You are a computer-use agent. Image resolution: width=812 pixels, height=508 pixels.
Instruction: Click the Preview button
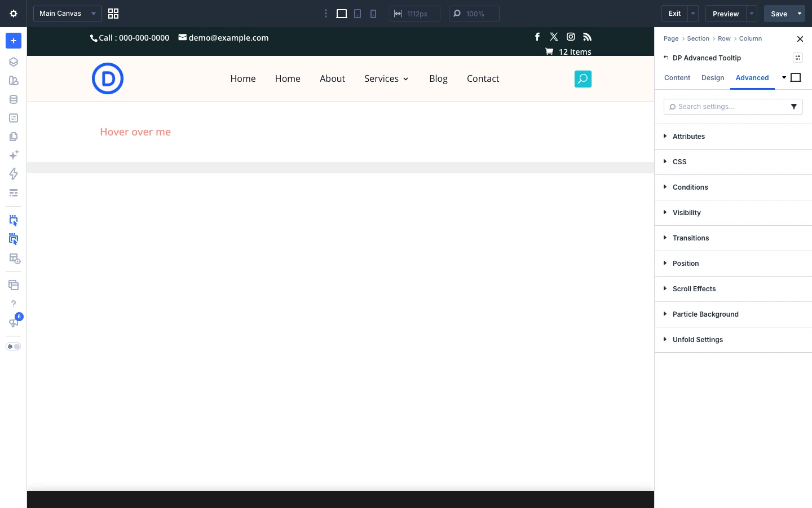726,14
